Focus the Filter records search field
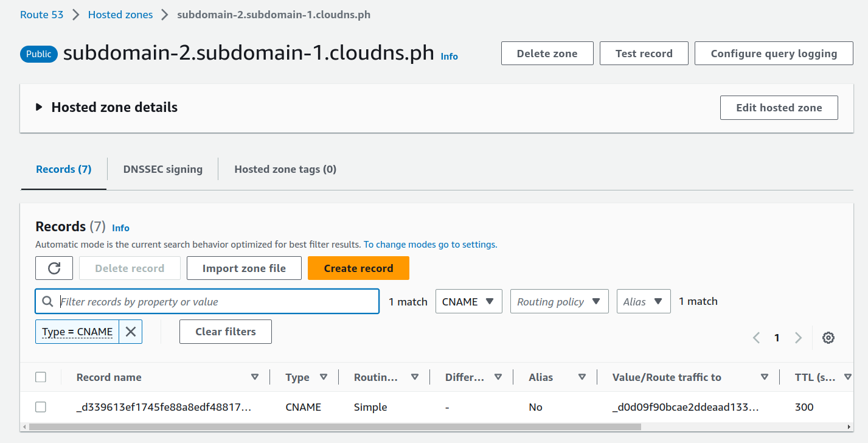Image resolution: width=868 pixels, height=443 pixels. pyautogui.click(x=207, y=301)
